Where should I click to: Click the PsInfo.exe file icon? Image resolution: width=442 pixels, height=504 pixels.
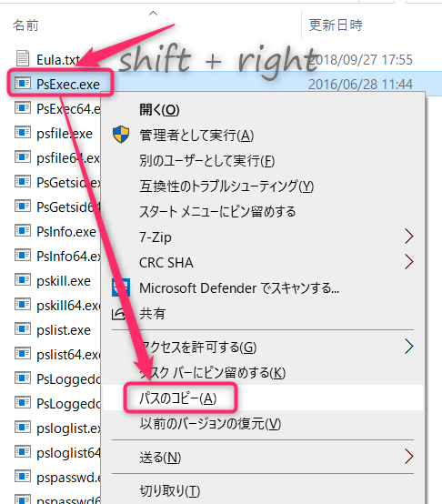pos(23,230)
